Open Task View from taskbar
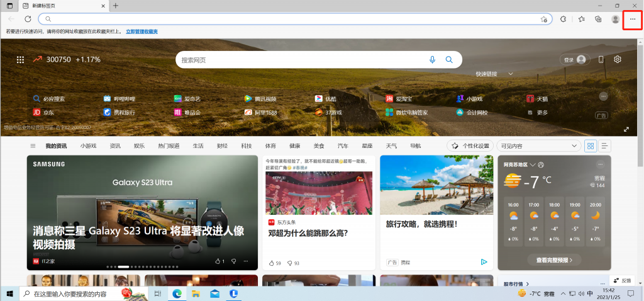644x301 pixels. pos(157,293)
